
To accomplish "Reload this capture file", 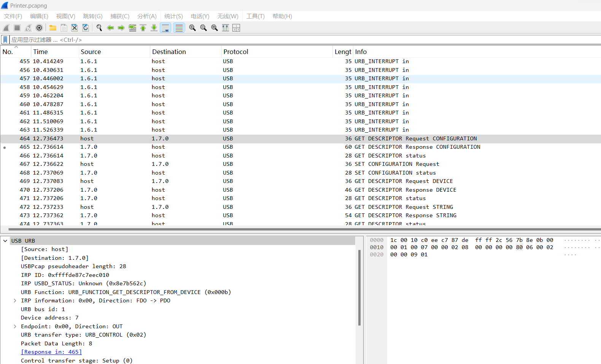I will point(86,28).
